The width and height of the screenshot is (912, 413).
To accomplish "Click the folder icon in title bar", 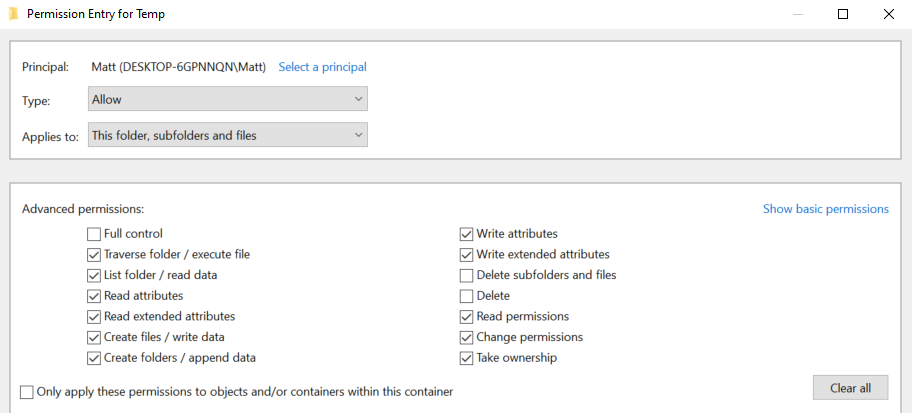I will [13, 15].
